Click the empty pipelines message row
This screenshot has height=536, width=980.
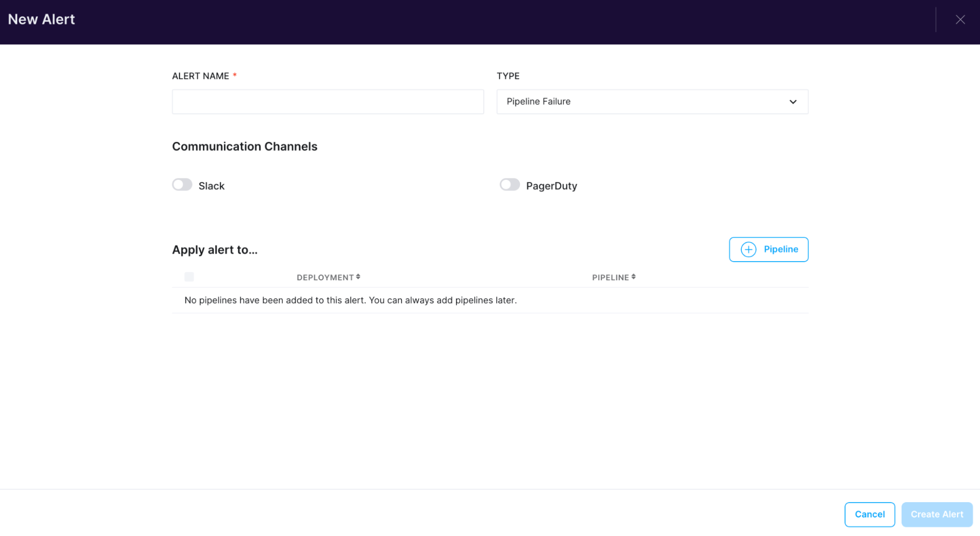point(350,300)
